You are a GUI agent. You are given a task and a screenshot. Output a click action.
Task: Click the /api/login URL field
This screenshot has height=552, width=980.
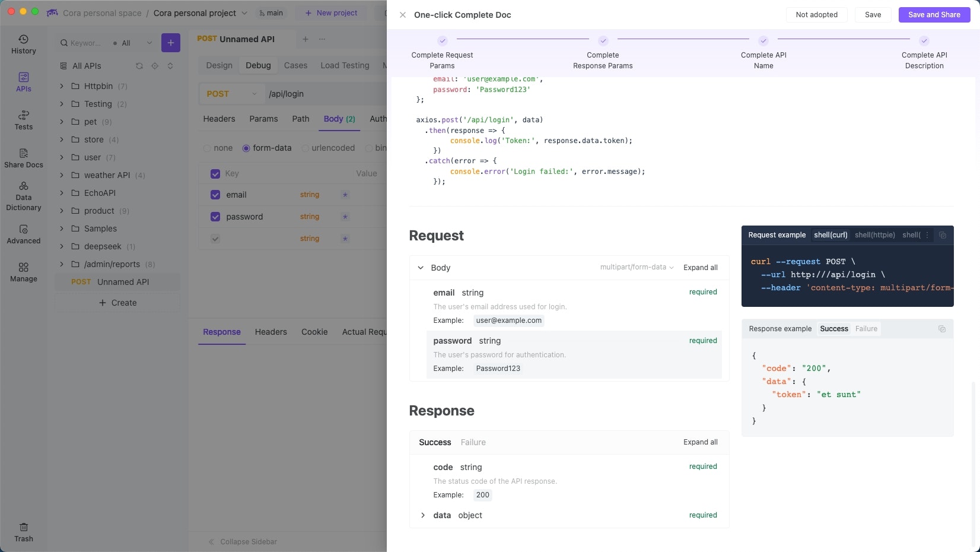(325, 94)
